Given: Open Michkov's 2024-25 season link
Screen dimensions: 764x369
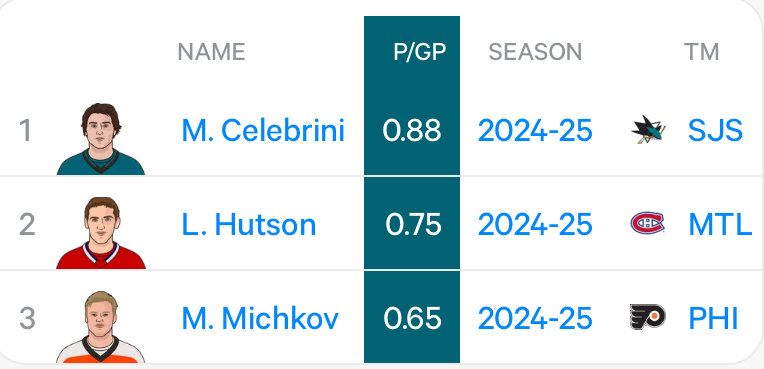Looking at the screenshot, I should [535, 318].
